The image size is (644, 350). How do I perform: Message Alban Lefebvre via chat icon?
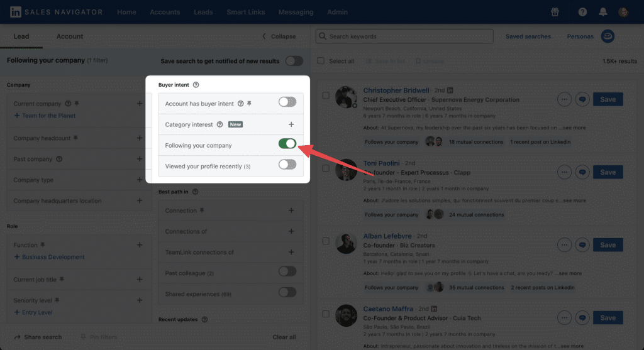582,245
